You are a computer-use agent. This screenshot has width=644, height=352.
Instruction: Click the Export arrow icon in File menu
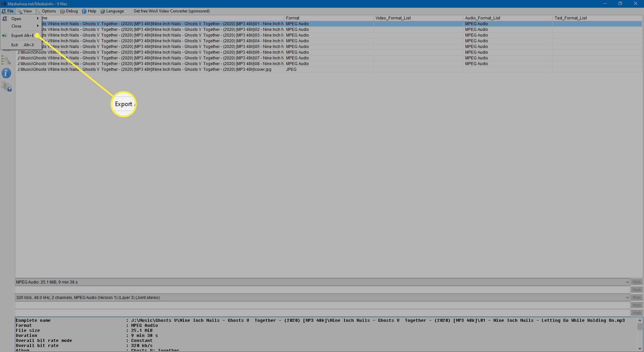pyautogui.click(x=4, y=36)
